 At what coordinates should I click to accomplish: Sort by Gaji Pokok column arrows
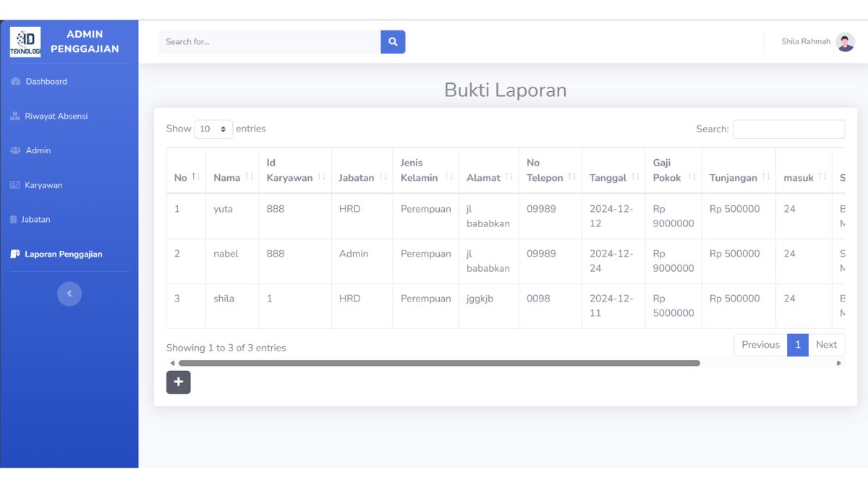click(692, 177)
